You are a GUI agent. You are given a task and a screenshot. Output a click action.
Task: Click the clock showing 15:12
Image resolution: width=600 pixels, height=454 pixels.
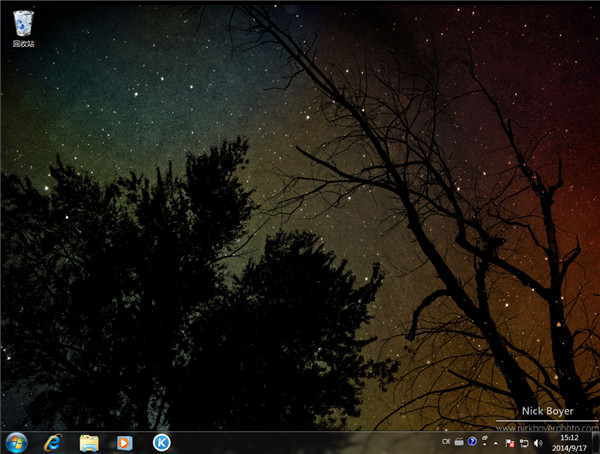[x=568, y=436]
